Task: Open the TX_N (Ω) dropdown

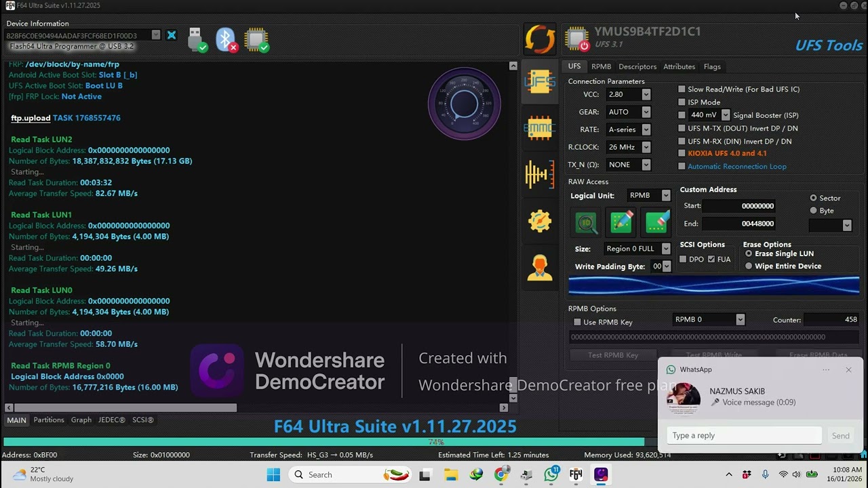Action: (x=646, y=165)
